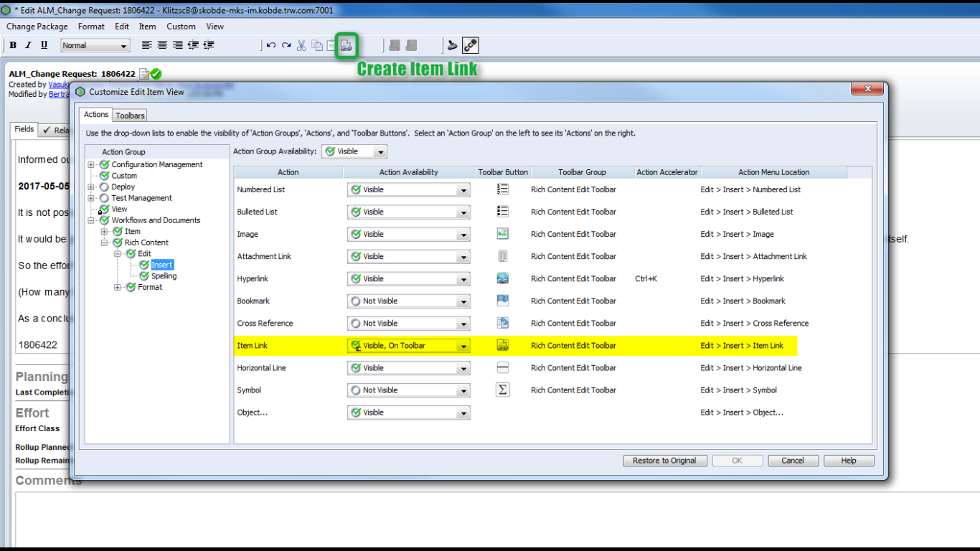Click the Restore to Original button
980x551 pixels.
(664, 461)
